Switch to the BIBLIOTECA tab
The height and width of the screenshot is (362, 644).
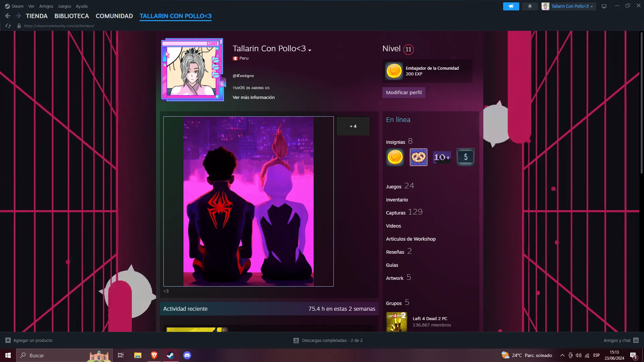click(71, 16)
